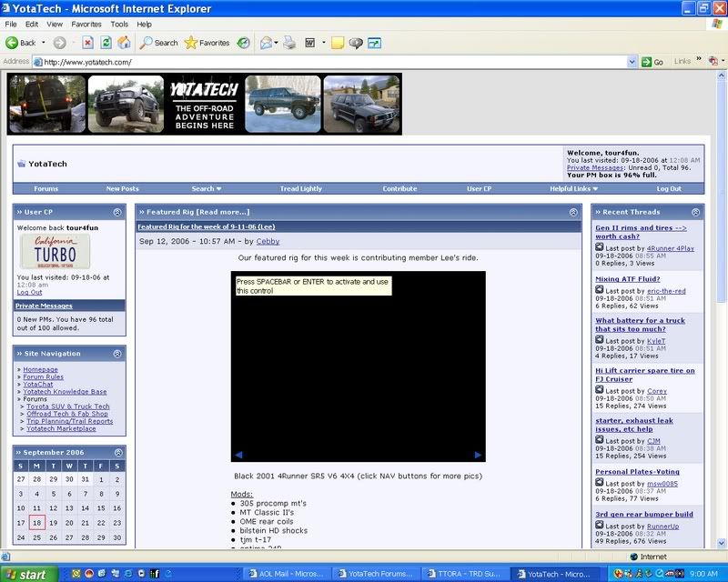Screen dimensions: 728x582
Task: Click the Stop loading toolbar icon
Action: 87,43
